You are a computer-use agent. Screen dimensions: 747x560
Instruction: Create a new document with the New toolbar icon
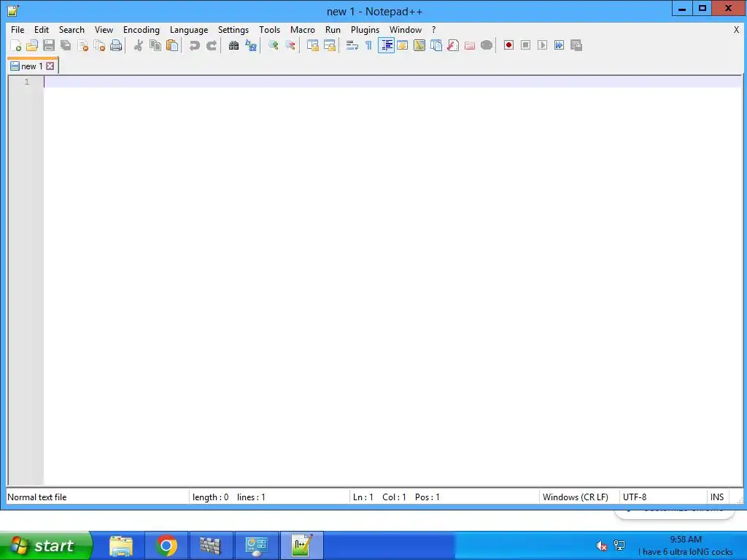pos(15,45)
